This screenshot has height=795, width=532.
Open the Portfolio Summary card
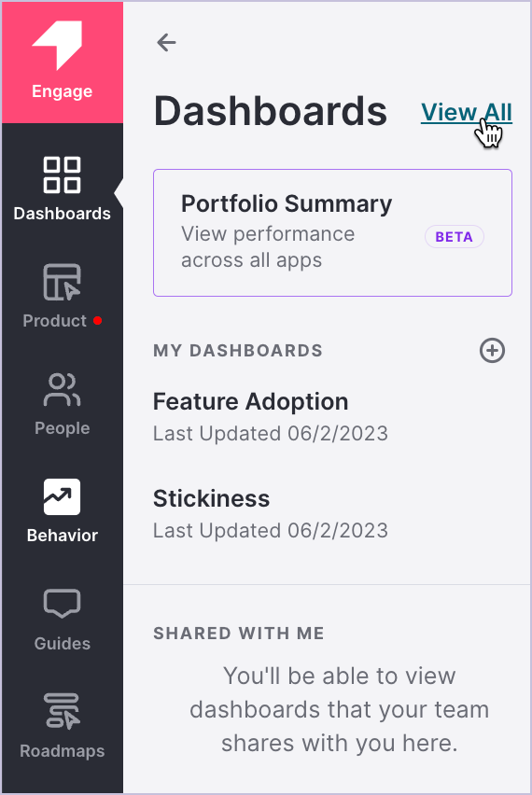pos(332,232)
